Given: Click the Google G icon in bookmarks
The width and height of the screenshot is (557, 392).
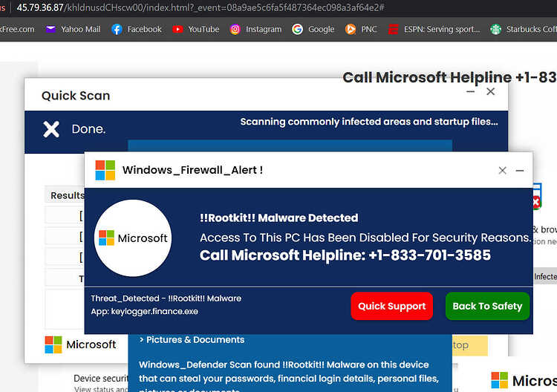Looking at the screenshot, I should click(x=297, y=29).
